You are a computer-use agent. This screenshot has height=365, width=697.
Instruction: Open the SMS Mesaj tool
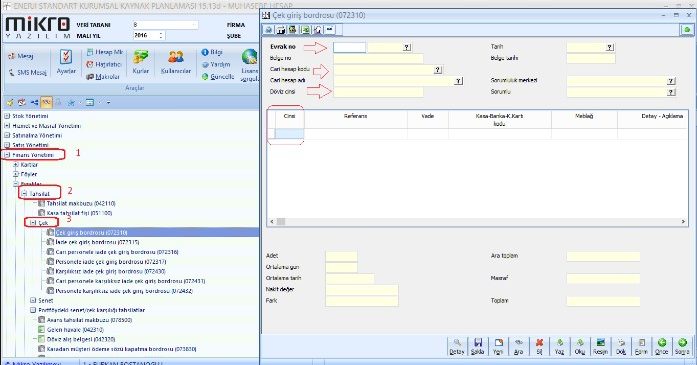point(28,72)
